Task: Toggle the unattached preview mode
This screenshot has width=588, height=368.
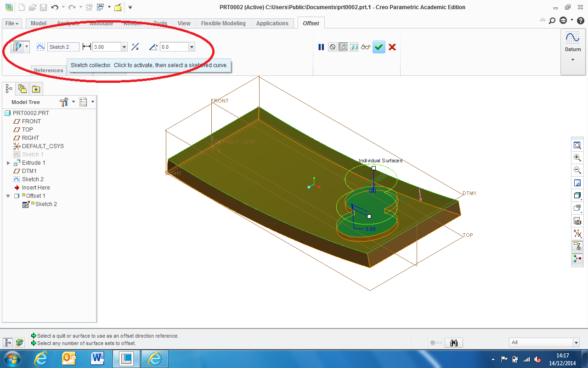Action: point(343,47)
